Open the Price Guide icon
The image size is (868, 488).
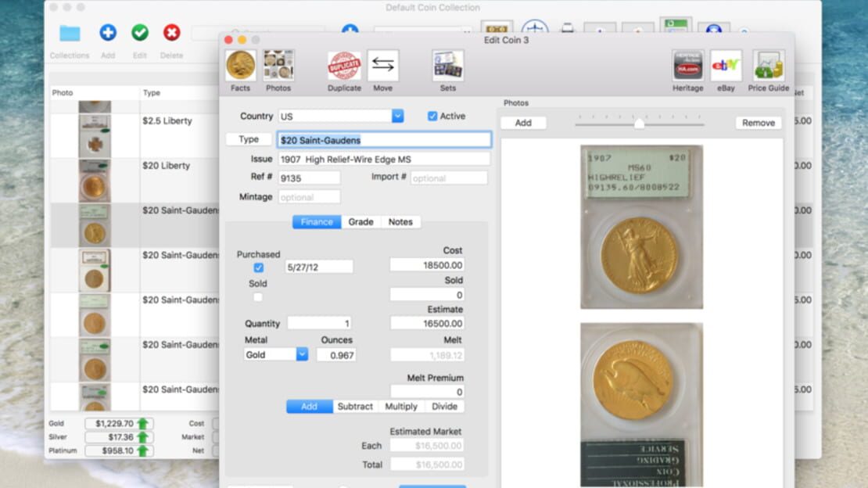click(769, 66)
